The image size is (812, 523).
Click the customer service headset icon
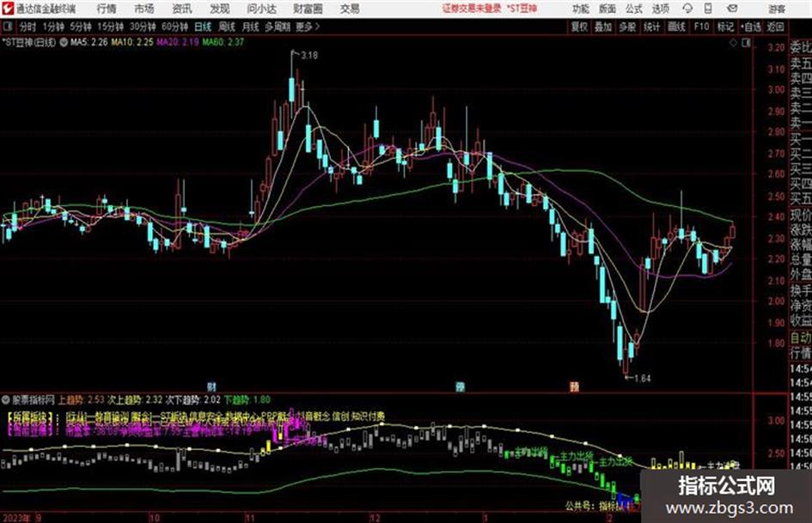[687, 9]
